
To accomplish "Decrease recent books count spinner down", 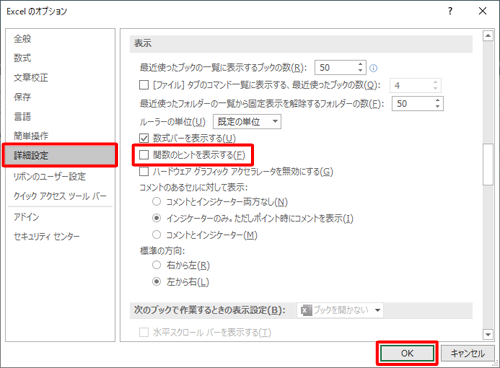I will click(360, 70).
